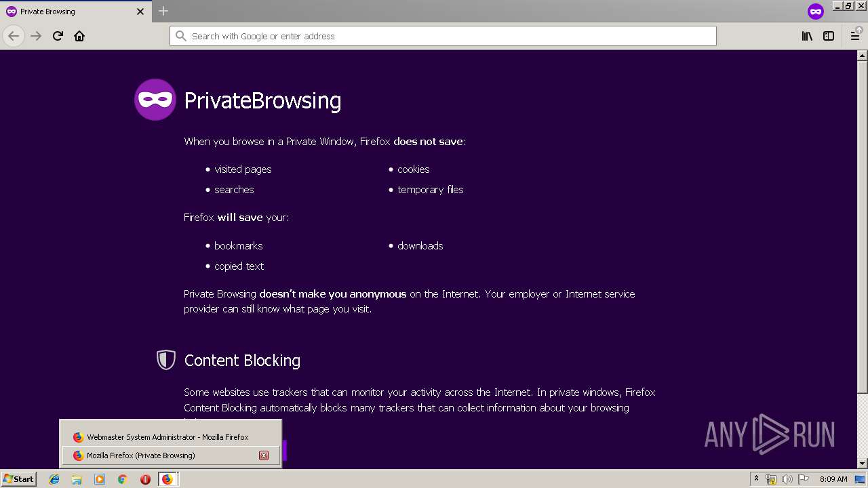
Task: Go forward to the next page
Action: click(36, 36)
